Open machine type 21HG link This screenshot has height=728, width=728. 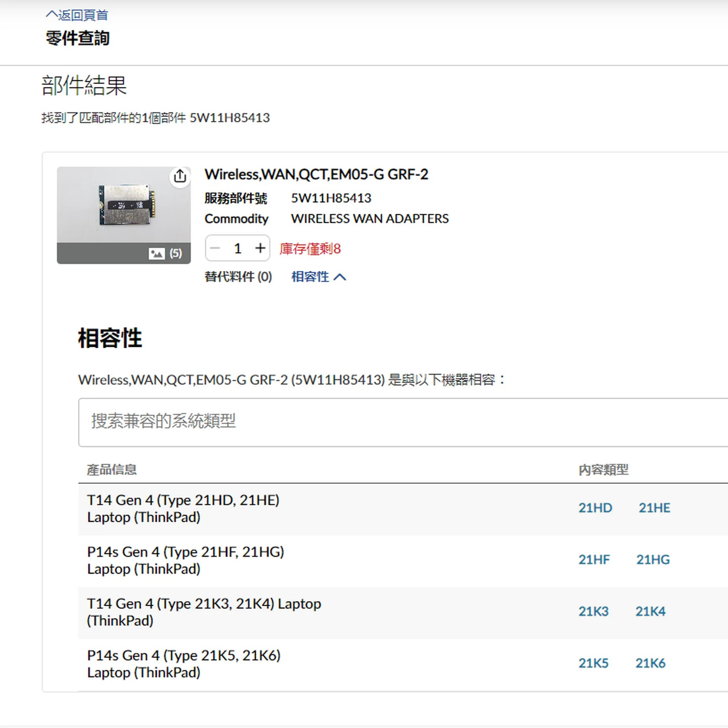click(653, 560)
